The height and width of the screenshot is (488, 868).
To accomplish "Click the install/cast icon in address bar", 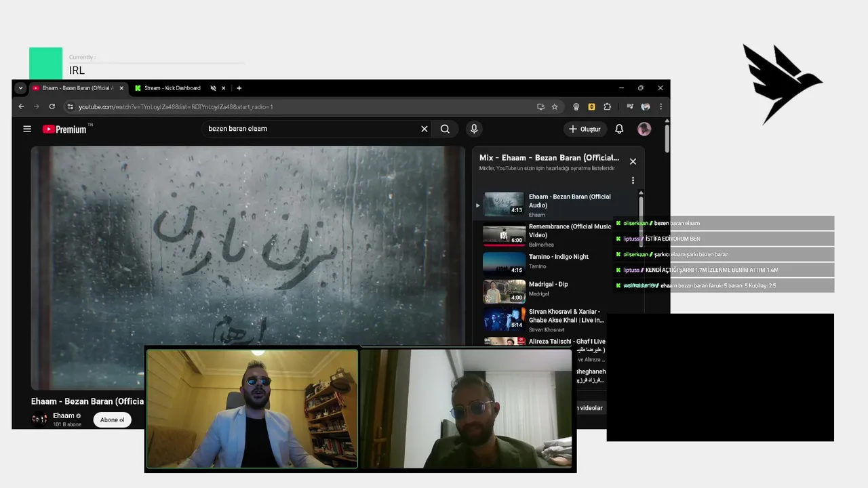I will [540, 106].
